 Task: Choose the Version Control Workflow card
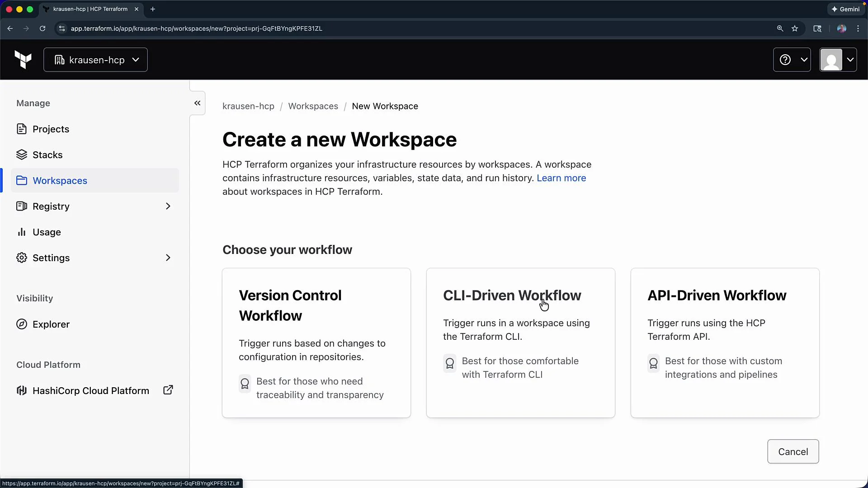point(316,343)
